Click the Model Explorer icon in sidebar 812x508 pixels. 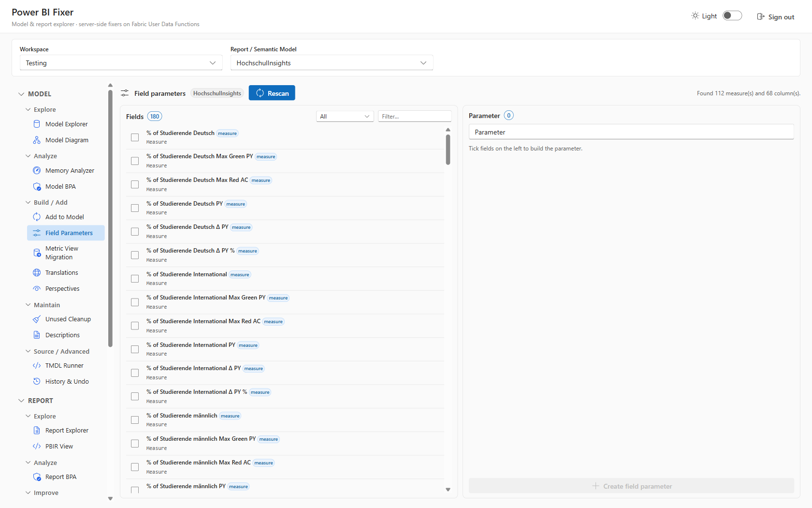click(x=37, y=124)
